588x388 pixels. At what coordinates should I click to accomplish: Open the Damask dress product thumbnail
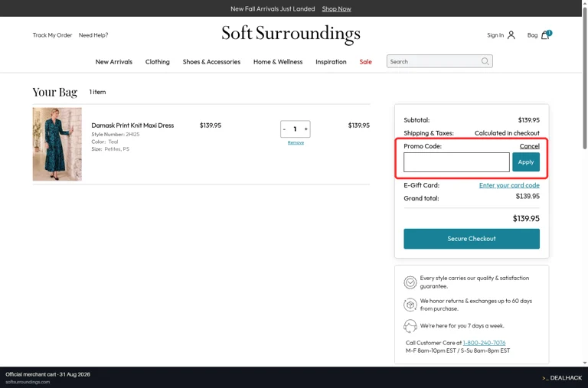57,144
